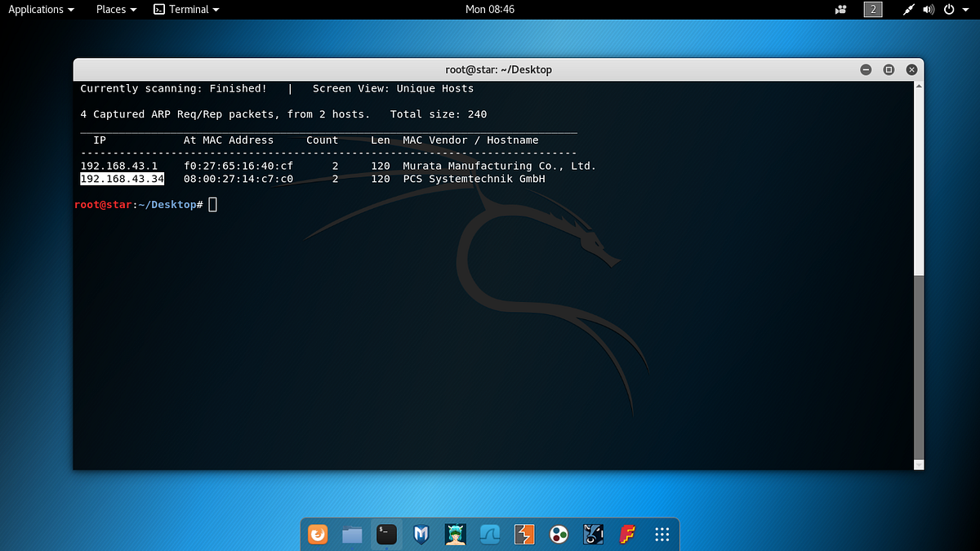Image resolution: width=980 pixels, height=551 pixels.
Task: Maximize the root@star terminal window
Action: [889, 70]
